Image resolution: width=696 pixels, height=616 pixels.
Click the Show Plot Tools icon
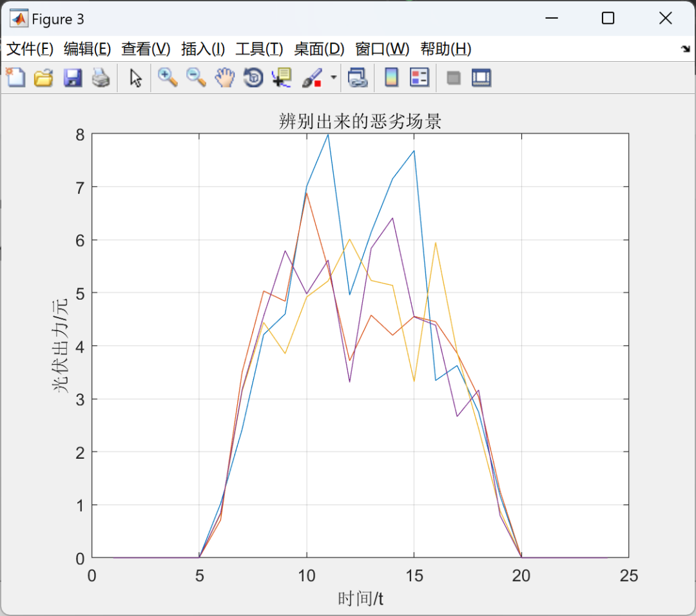pos(481,78)
